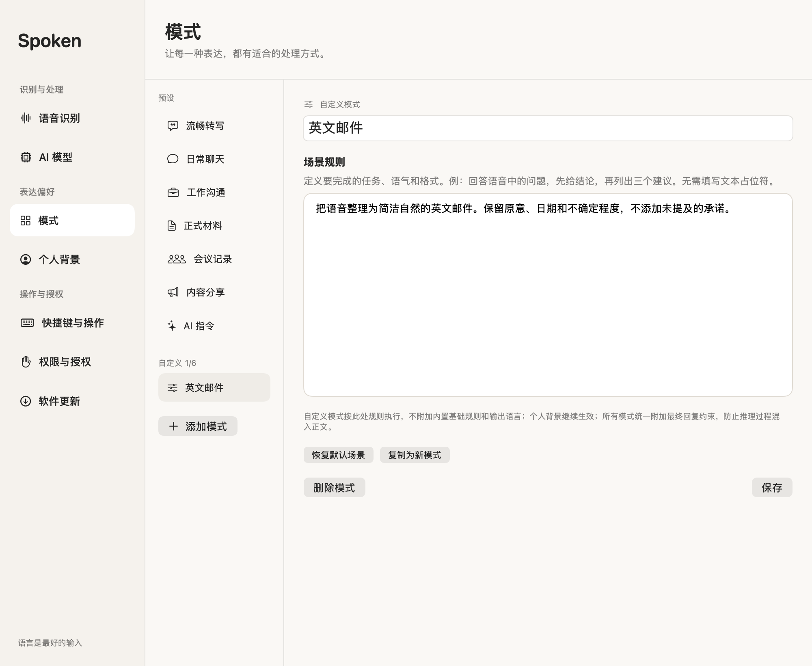Click 复制为新模式 button
Image resolution: width=812 pixels, height=666 pixels.
click(x=415, y=455)
